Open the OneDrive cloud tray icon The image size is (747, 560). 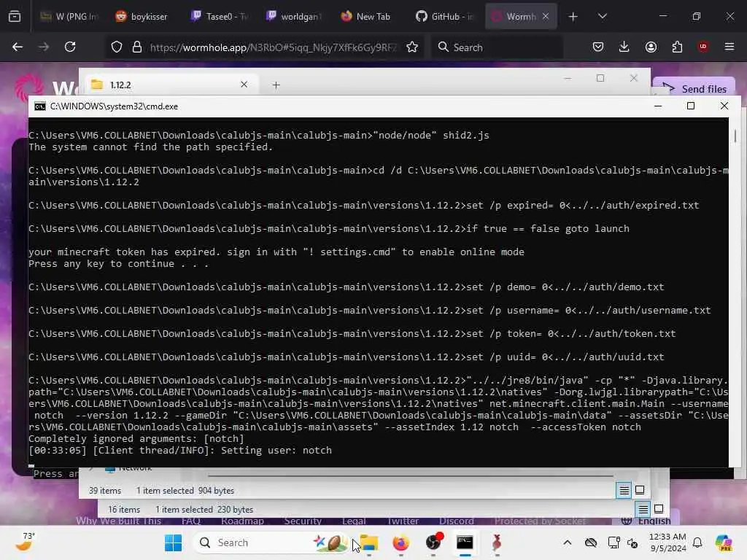pyautogui.click(x=591, y=542)
